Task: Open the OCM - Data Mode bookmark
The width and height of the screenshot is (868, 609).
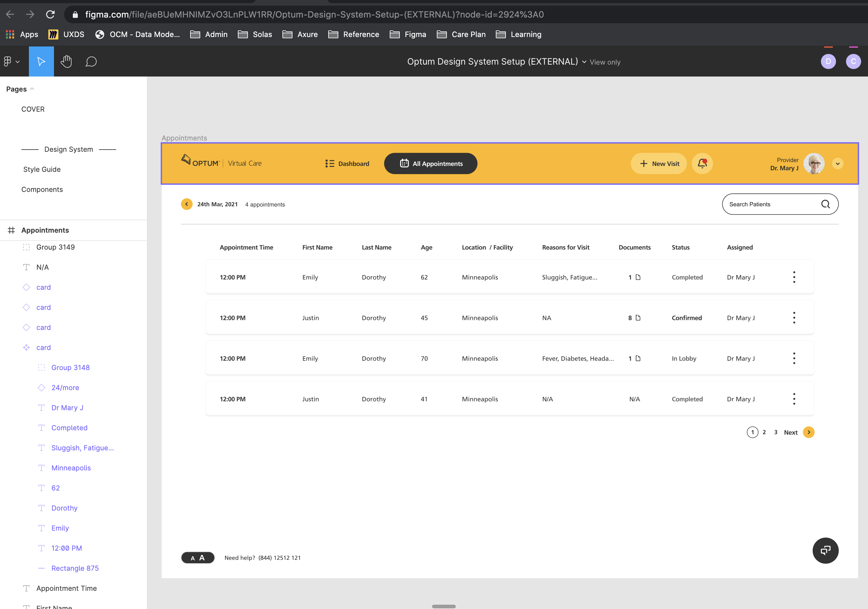Action: pyautogui.click(x=138, y=34)
